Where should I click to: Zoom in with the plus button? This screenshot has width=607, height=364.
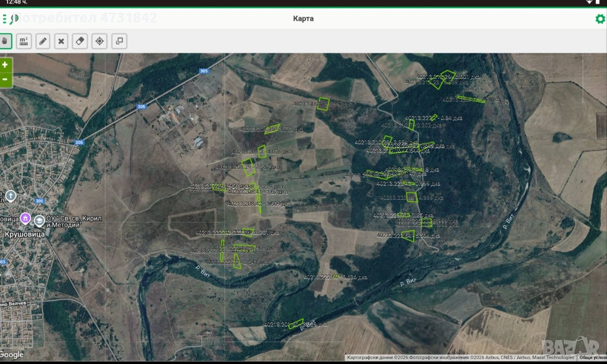tap(5, 65)
